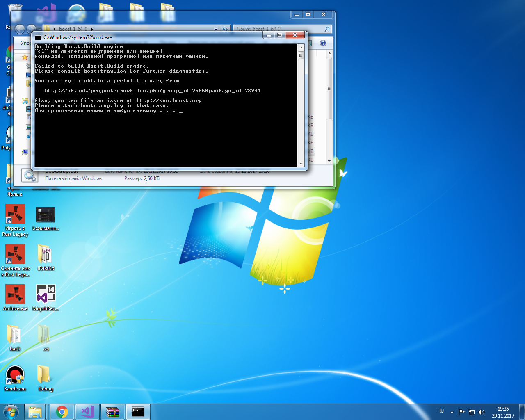Open the Explorer address bar history dropdown
The width and height of the screenshot is (525, 420).
point(216,29)
